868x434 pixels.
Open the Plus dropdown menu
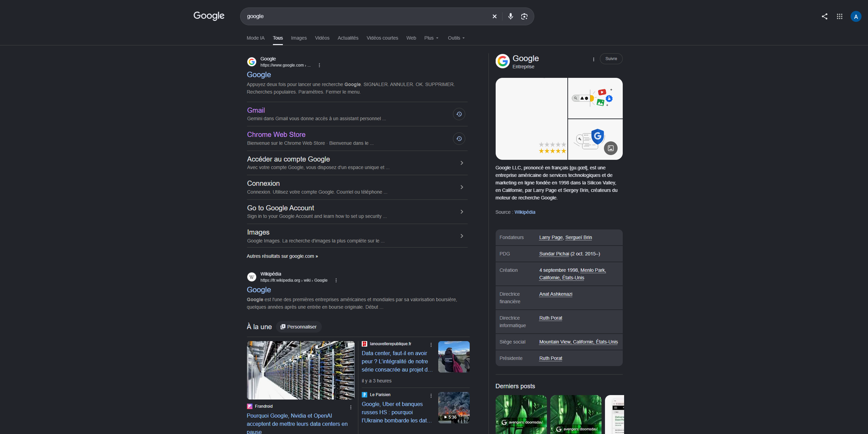(x=431, y=38)
